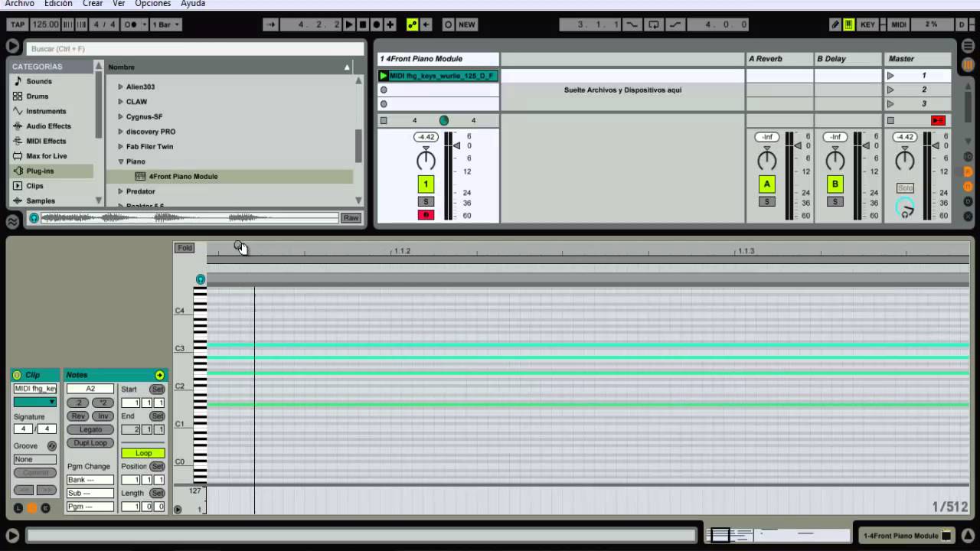Toggle the Back to Arrangement red button

[938, 120]
